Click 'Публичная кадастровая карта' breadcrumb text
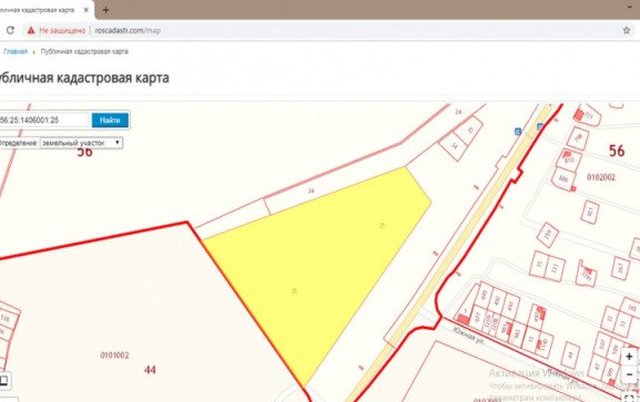Viewport: 640px width, 402px height. 84,51
